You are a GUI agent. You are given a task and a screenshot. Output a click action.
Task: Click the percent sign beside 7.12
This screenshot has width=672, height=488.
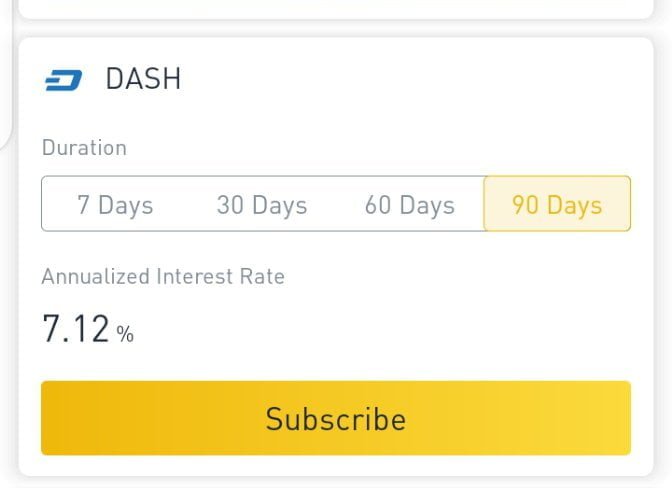125,335
